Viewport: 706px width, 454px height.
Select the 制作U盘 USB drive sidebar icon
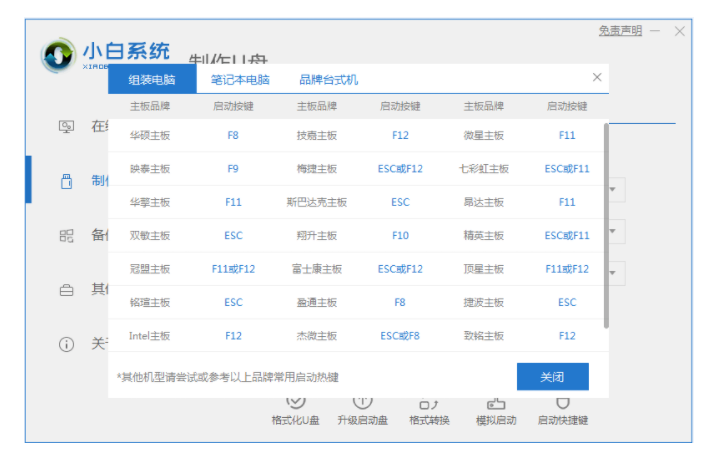(67, 181)
